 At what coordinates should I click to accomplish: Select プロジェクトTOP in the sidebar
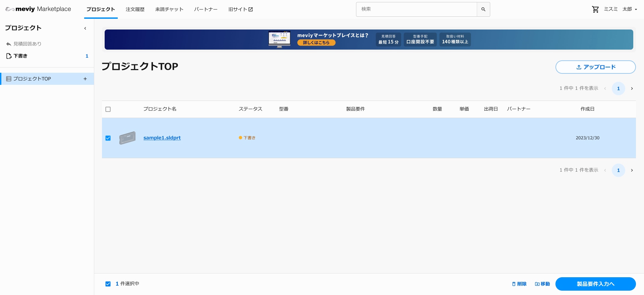47,79
